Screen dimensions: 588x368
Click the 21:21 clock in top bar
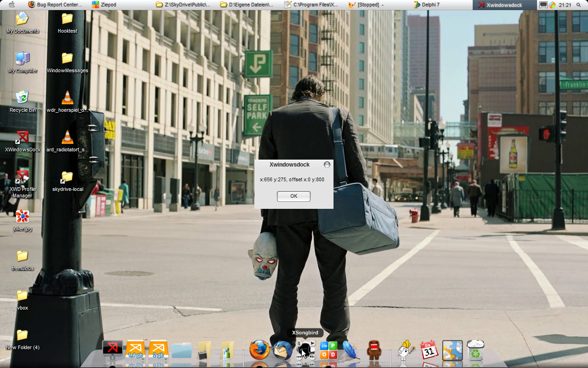click(x=565, y=5)
